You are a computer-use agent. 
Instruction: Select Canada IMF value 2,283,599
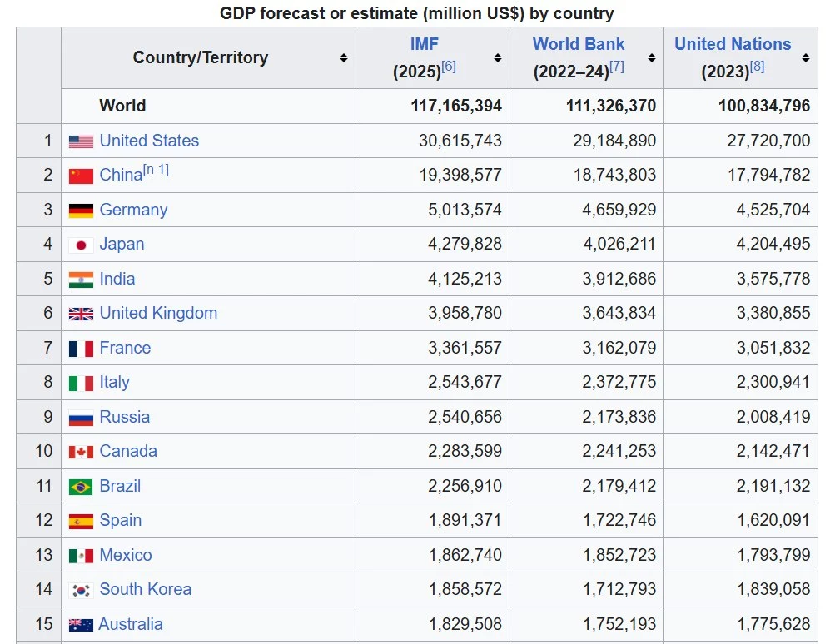465,451
